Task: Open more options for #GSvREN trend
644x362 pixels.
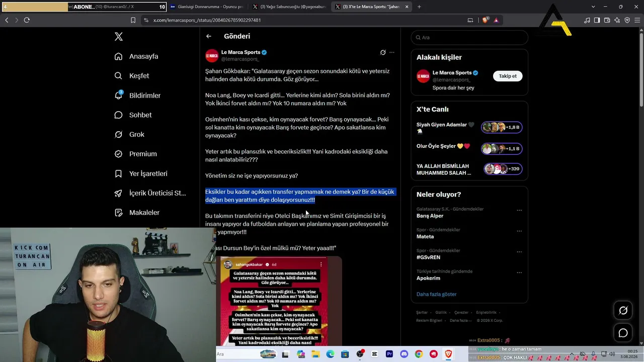Action: 519,252
